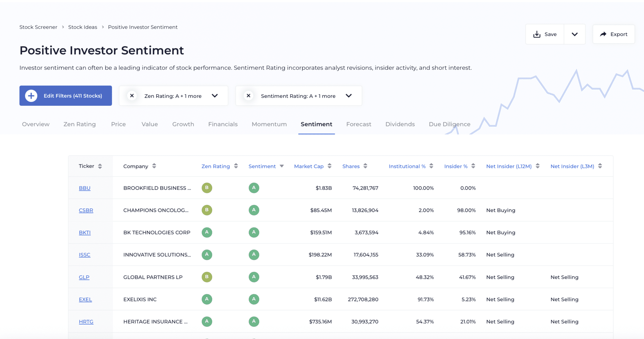
Task: Switch to the Dividends tab
Action: click(x=400, y=124)
